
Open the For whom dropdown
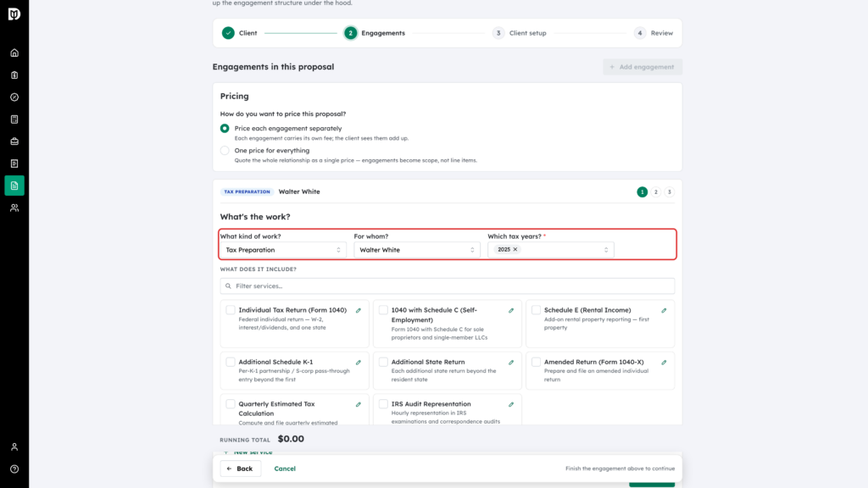click(x=417, y=250)
